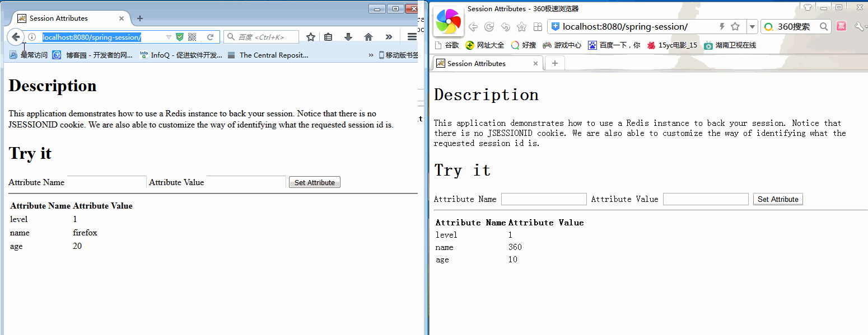Show Firefox bookmarks list icon
Viewport: 868px width, 335px height.
coord(329,37)
